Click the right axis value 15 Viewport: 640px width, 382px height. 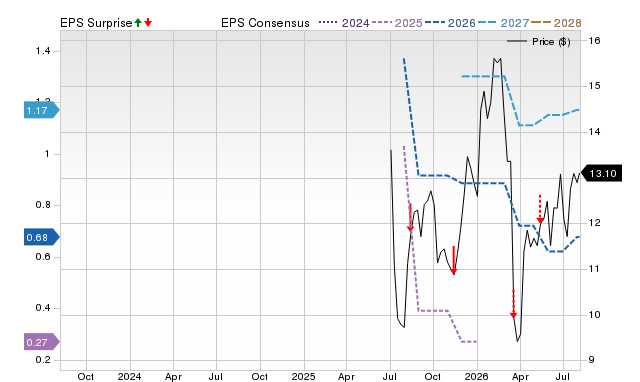click(594, 86)
